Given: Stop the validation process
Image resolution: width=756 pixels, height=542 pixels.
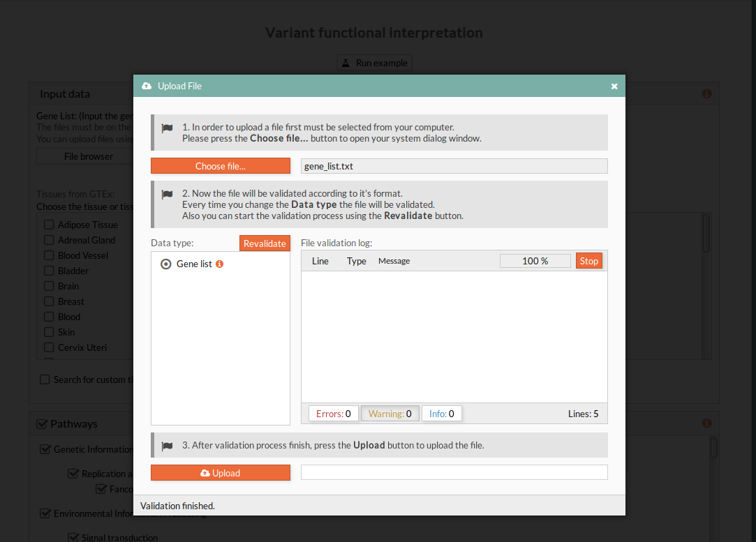Looking at the screenshot, I should 588,261.
